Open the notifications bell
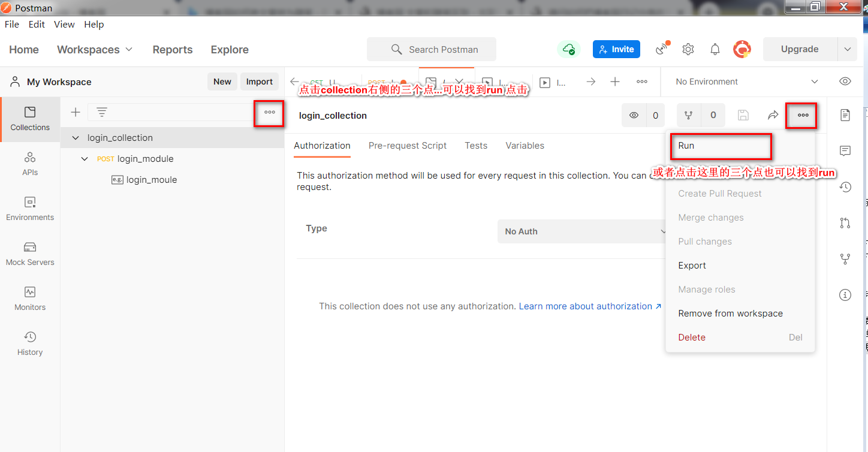 (x=715, y=49)
